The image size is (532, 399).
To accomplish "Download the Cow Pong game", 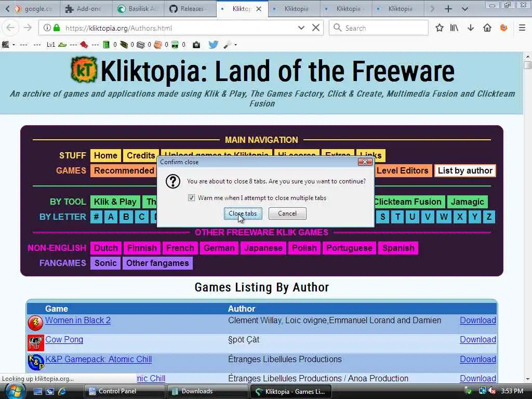I will [x=478, y=340].
